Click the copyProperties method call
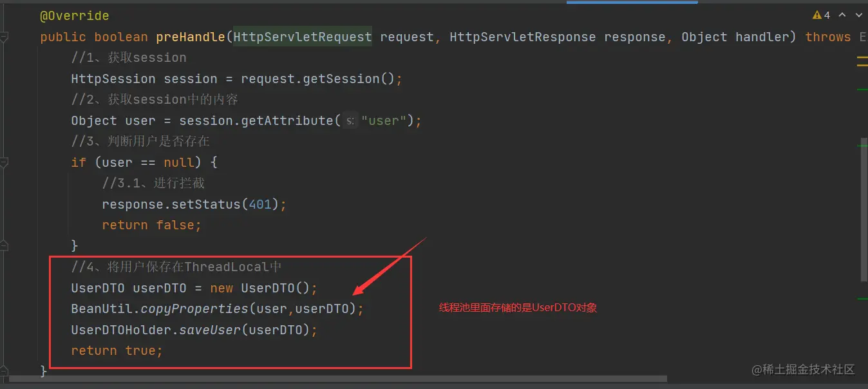This screenshot has width=868, height=389. click(x=194, y=308)
